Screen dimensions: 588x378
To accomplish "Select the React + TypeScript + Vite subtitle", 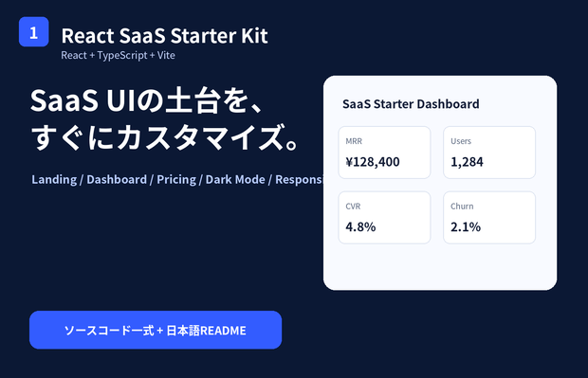I will tap(119, 56).
